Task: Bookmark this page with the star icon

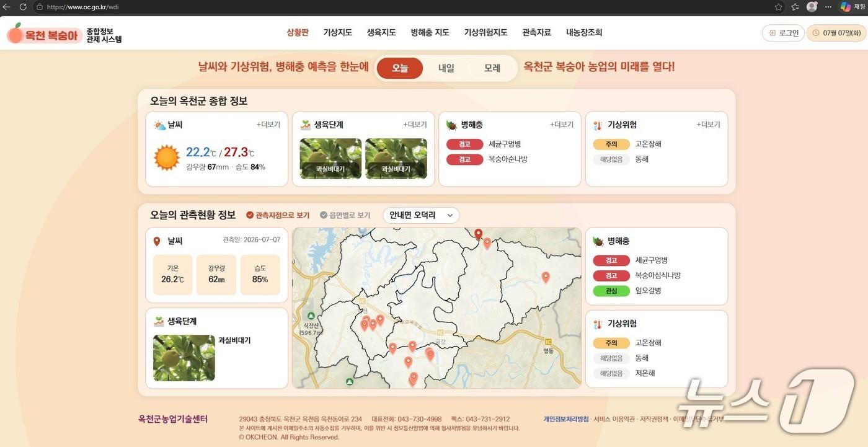Action: tap(779, 7)
